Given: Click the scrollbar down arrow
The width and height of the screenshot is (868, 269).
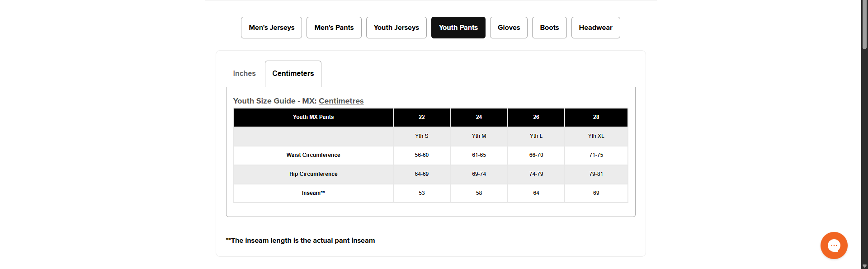Looking at the screenshot, I should pos(864,266).
